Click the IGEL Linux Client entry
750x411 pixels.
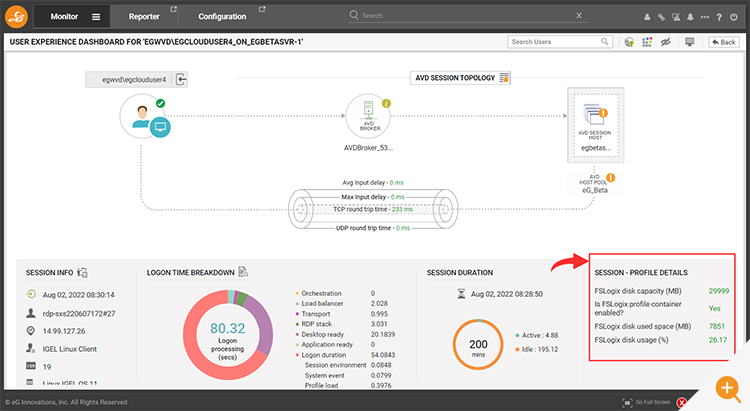point(69,349)
